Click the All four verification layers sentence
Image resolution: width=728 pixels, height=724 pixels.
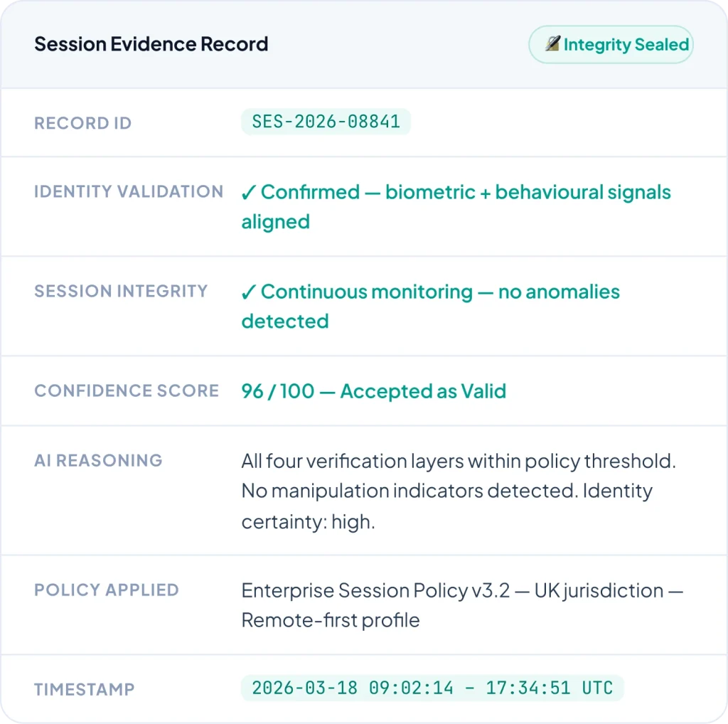pos(459,461)
